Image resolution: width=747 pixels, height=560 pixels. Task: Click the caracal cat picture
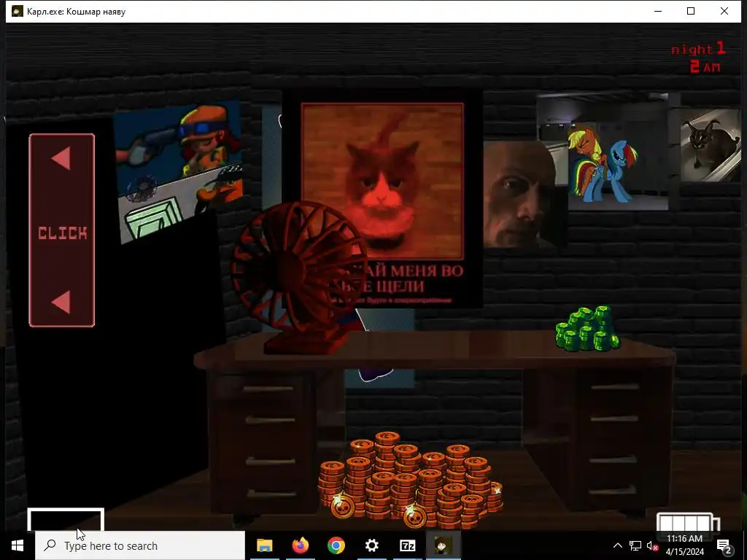click(x=711, y=145)
